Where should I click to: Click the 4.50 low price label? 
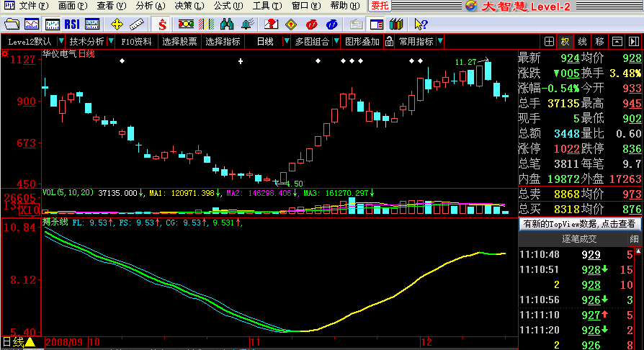(x=294, y=184)
